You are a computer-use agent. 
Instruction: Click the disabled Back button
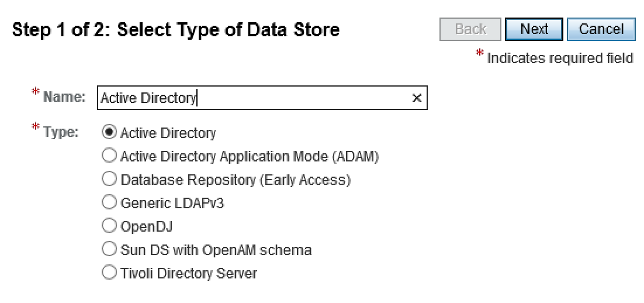[470, 29]
